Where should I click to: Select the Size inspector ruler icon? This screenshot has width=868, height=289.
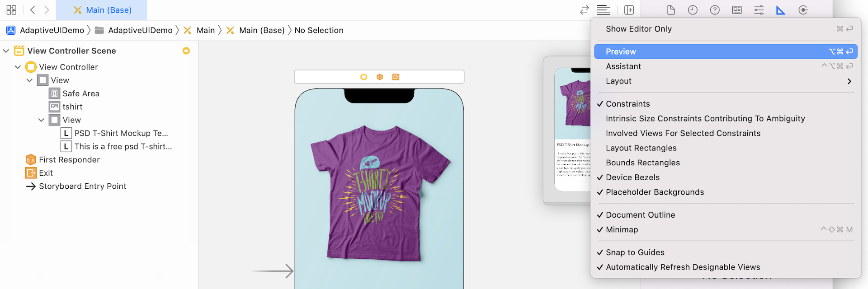[x=781, y=10]
